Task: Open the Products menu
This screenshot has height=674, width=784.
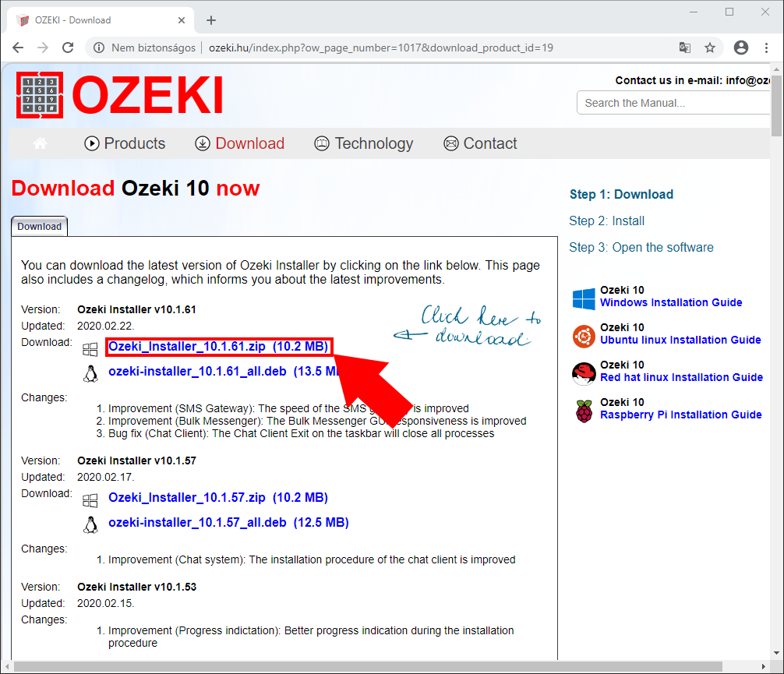Action: (x=125, y=143)
